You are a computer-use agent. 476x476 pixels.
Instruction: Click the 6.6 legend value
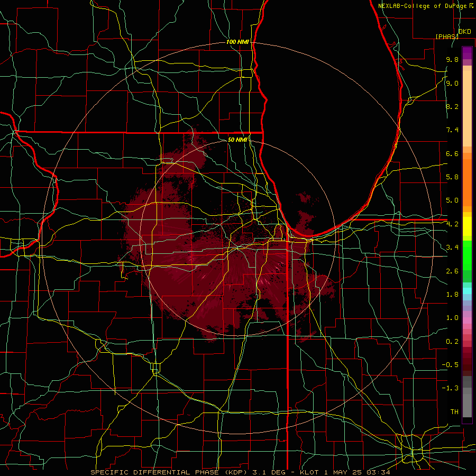[x=452, y=153]
